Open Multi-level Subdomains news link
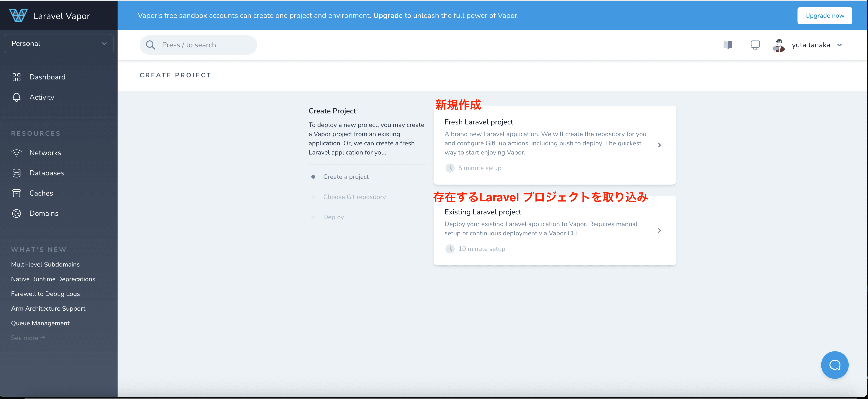 tap(45, 264)
